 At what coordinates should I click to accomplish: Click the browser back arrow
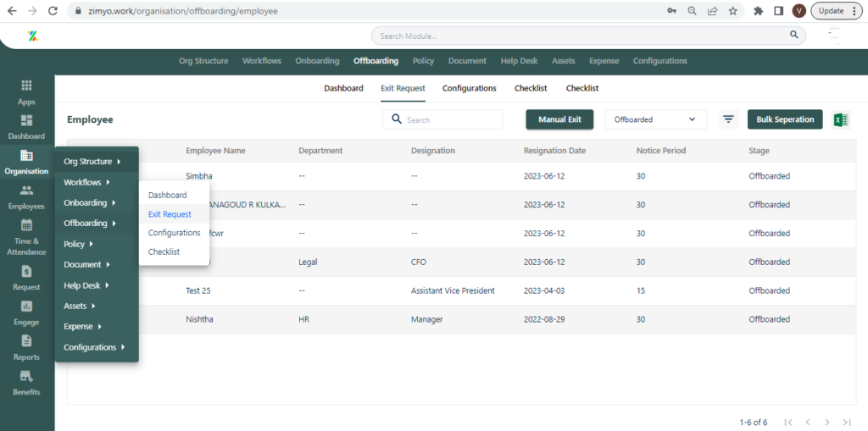pyautogui.click(x=12, y=10)
